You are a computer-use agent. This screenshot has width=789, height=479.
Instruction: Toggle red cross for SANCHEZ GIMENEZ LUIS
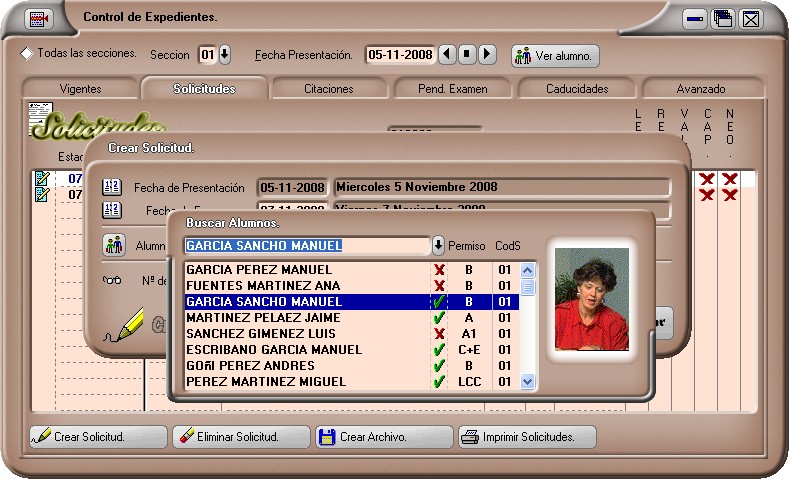point(439,334)
